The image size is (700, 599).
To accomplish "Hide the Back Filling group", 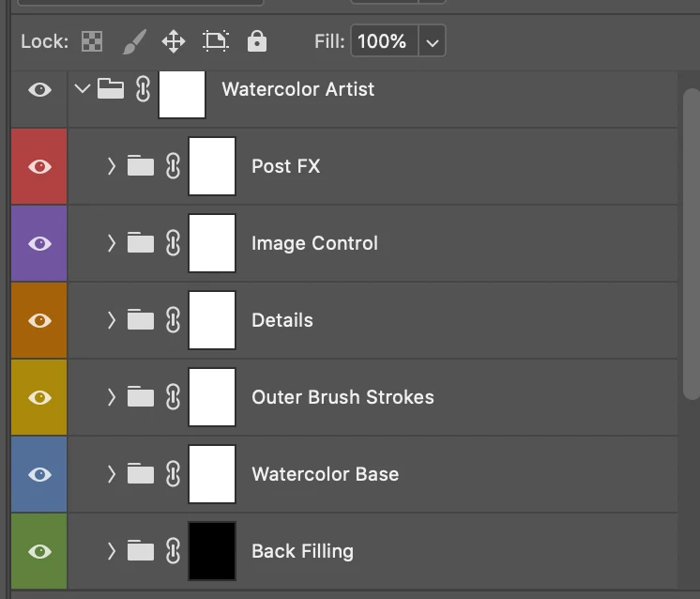I will click(x=39, y=552).
